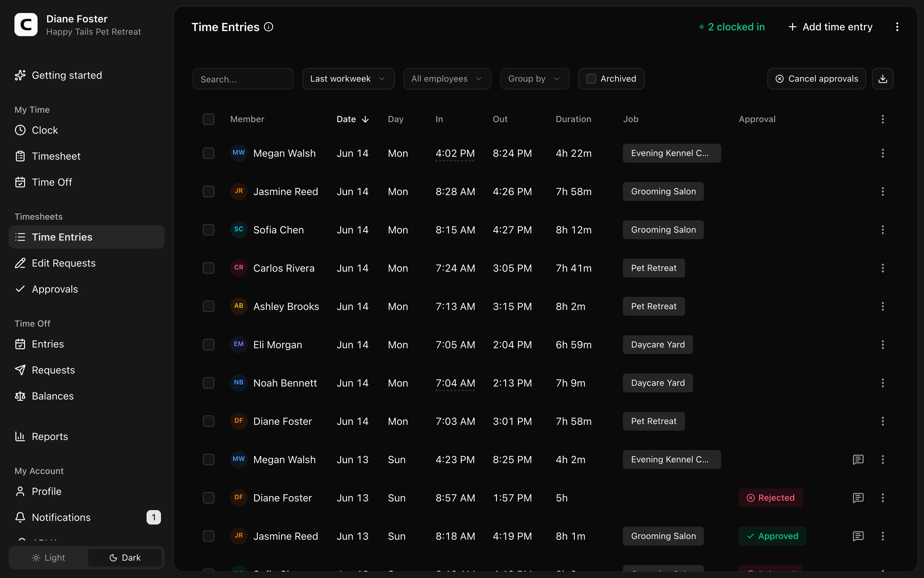Open row menu for Carlos Rivera
Screen dimensions: 924x578
[882, 268]
